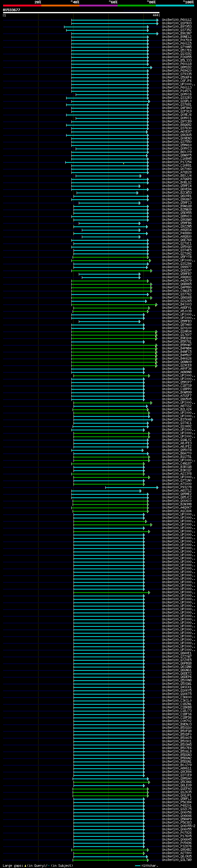197x868 pixels.
Task: Select hit UniRef100_A1CUU4
Action: 177,511
